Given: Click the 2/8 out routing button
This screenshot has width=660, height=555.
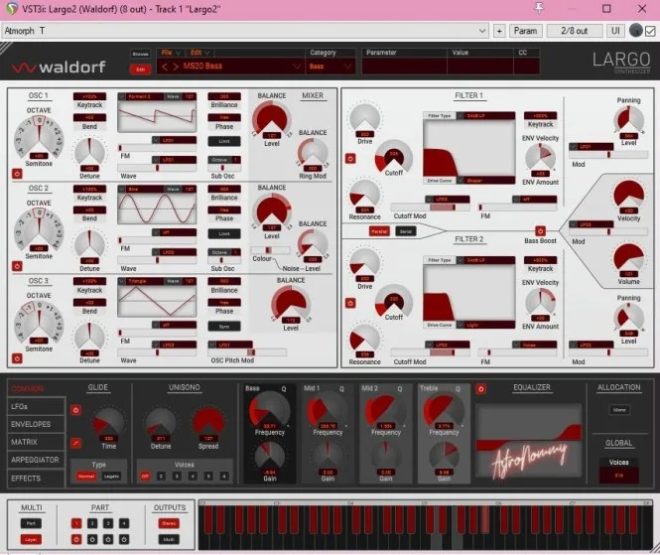Looking at the screenshot, I should click(574, 31).
